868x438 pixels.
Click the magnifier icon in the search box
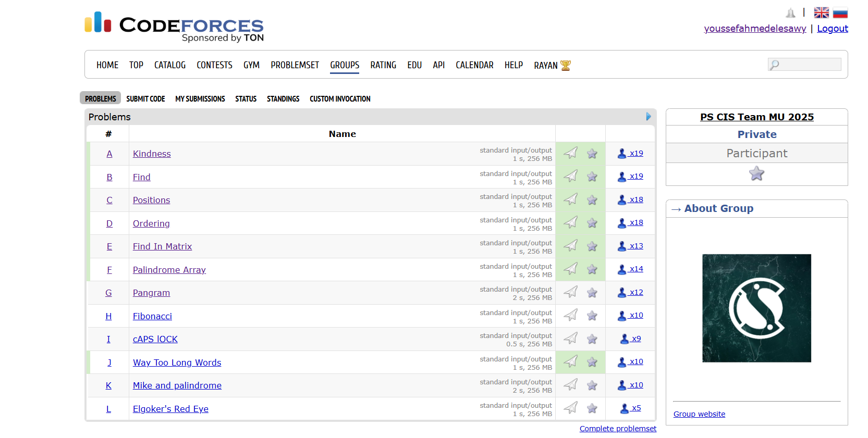[775, 65]
